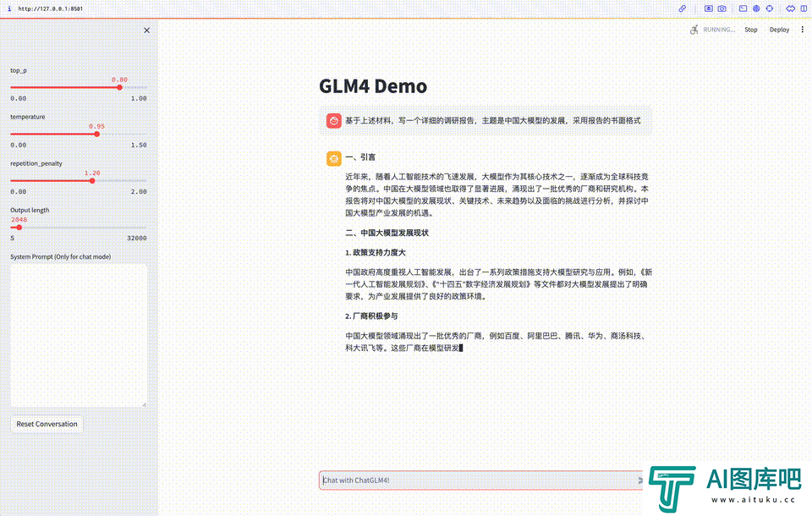812x516 pixels.
Task: Click the site info icon beside the URL
Action: (x=9, y=8)
